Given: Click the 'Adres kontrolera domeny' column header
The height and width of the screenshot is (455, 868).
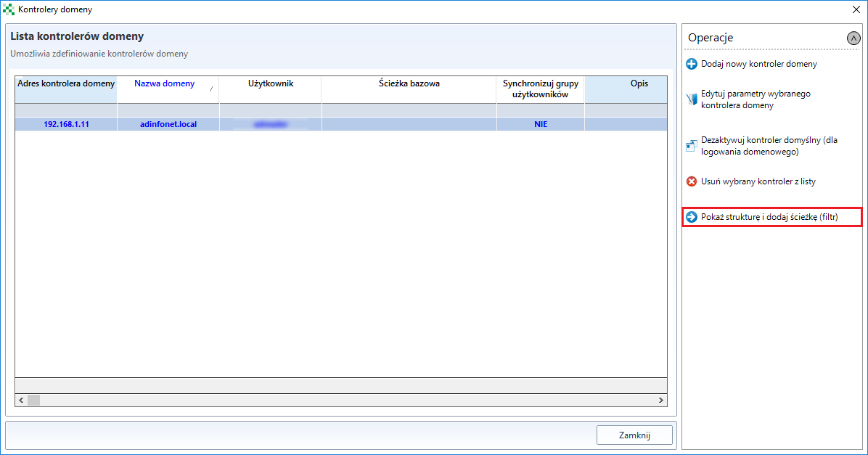Looking at the screenshot, I should tap(66, 83).
